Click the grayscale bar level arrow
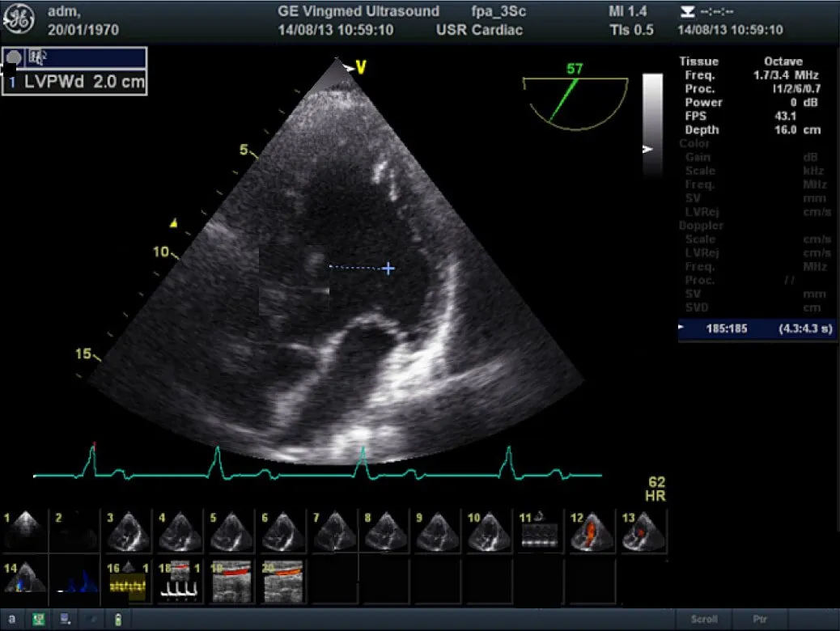This screenshot has height=631, width=840. point(647,150)
